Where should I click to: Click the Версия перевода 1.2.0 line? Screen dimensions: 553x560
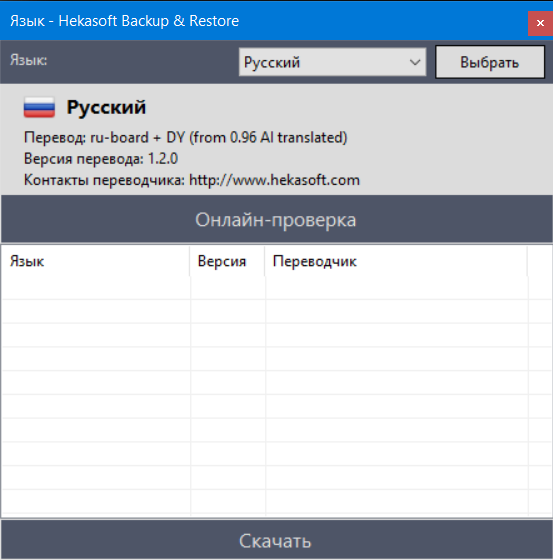101,159
